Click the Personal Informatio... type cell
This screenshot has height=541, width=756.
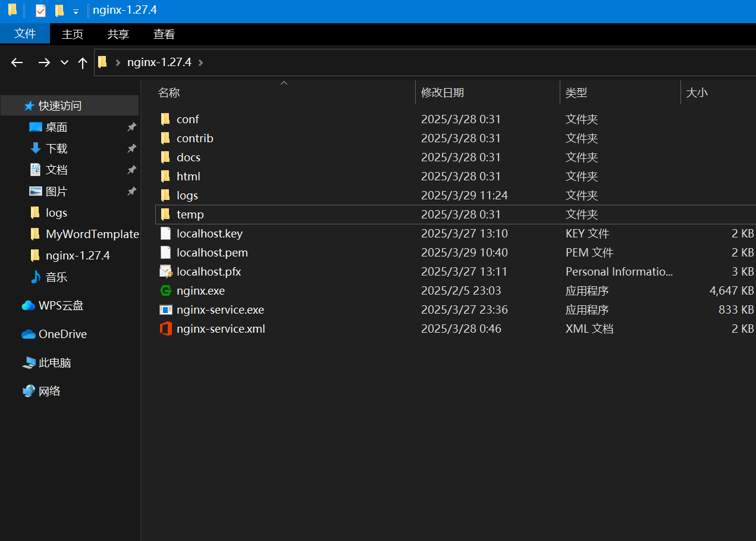(619, 271)
